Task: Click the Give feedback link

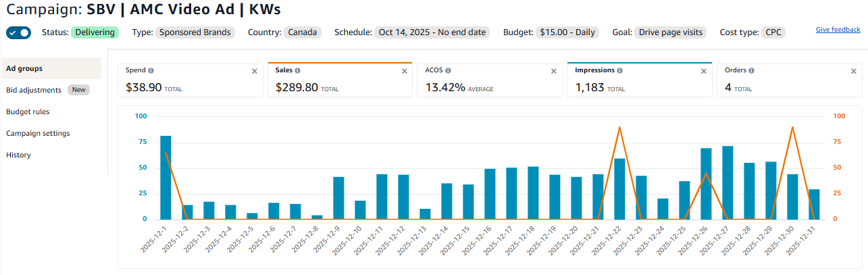Action: pos(838,30)
